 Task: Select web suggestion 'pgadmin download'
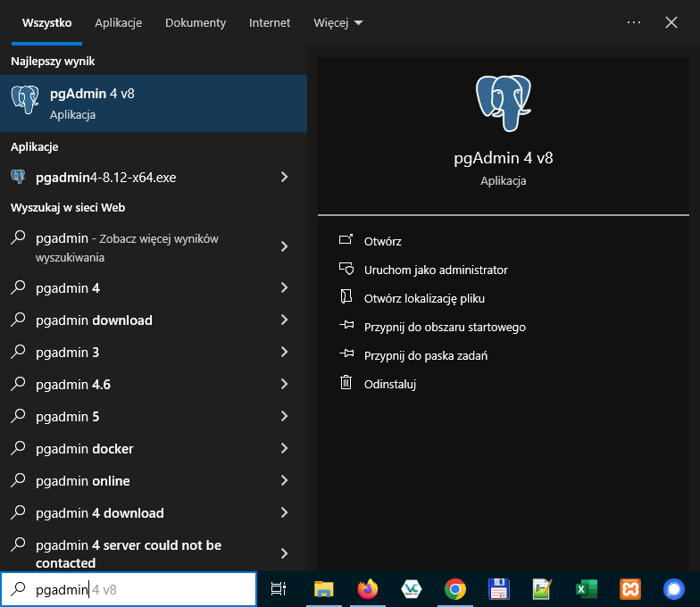[x=154, y=320]
